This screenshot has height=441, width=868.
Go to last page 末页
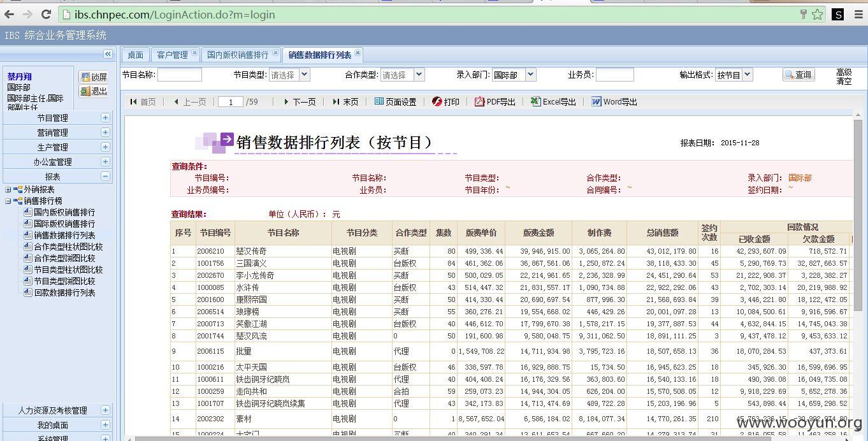[x=345, y=102]
